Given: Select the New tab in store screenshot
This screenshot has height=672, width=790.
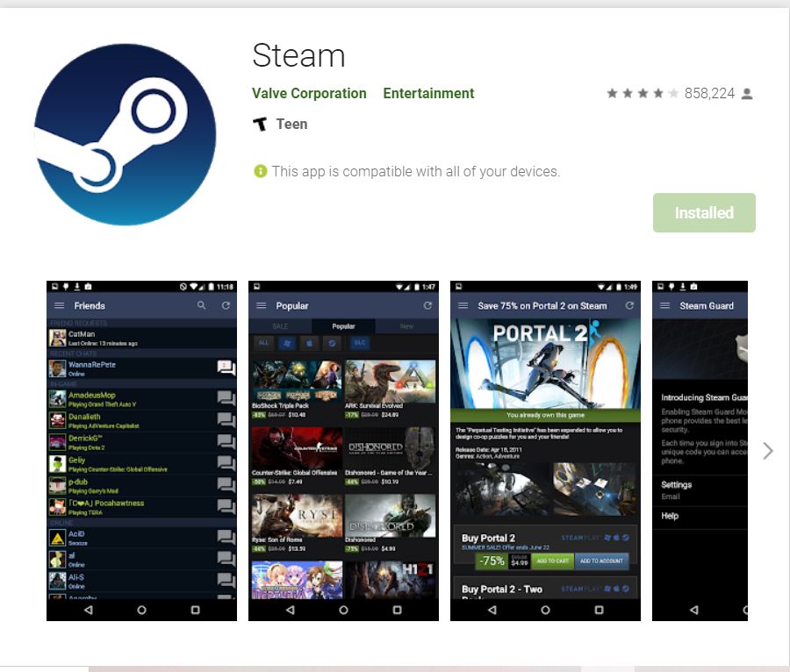Looking at the screenshot, I should coord(406,325).
